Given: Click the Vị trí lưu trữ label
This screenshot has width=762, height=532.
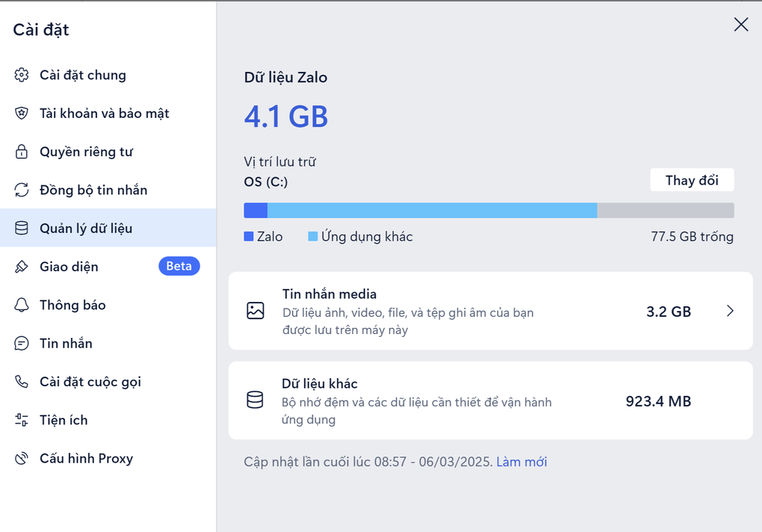Looking at the screenshot, I should (280, 162).
